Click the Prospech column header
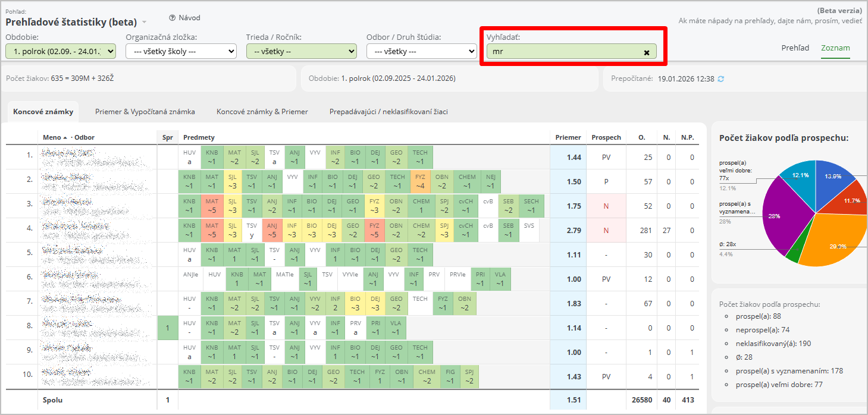The image size is (868, 415). (x=606, y=137)
